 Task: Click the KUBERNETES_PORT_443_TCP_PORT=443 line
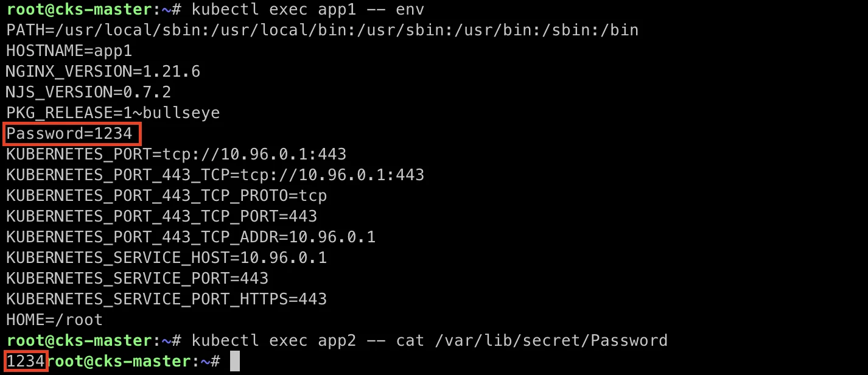pos(161,216)
